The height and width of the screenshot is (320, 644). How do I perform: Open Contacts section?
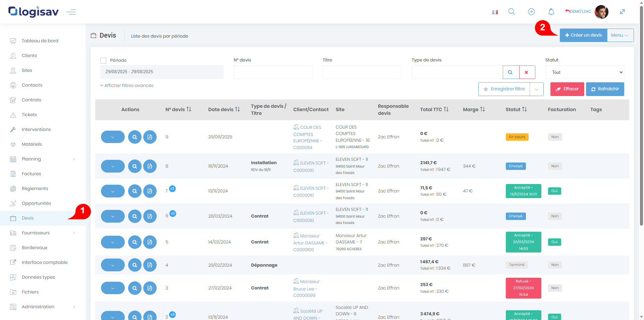32,85
